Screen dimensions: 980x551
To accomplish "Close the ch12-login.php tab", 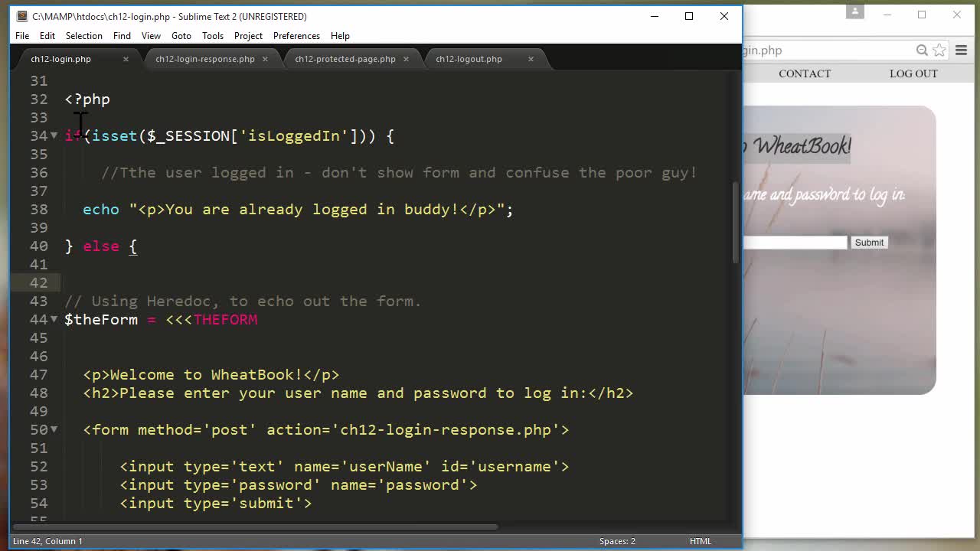I will (126, 59).
